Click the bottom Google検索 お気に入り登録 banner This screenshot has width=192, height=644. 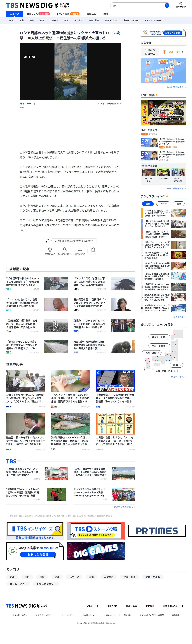tap(35, 551)
